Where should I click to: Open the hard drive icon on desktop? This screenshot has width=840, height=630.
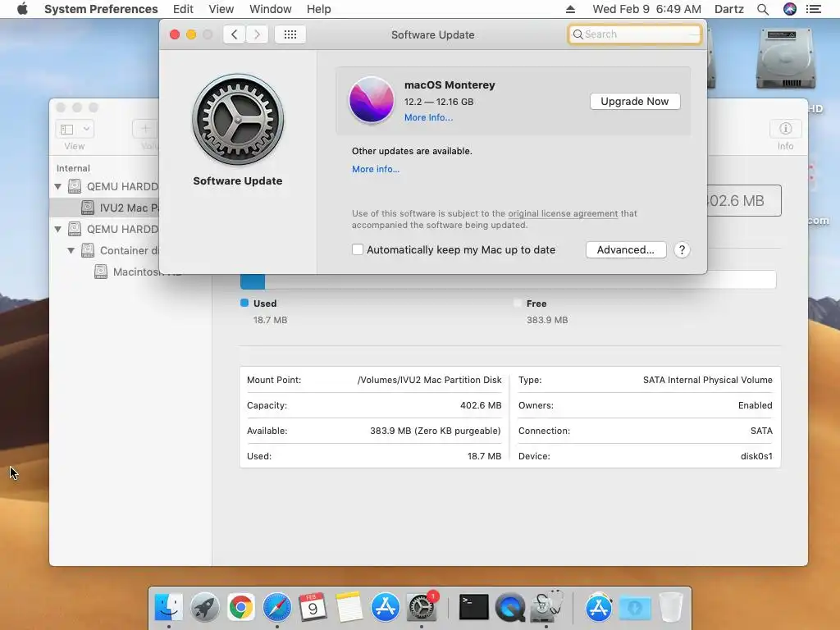tap(785, 59)
